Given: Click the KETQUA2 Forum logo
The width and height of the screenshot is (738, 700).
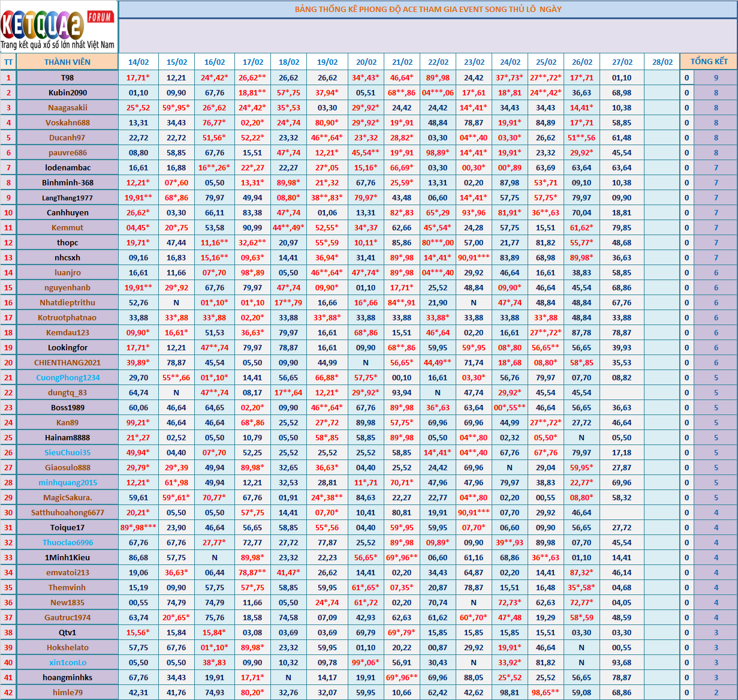Looking at the screenshot, I should click(x=59, y=27).
